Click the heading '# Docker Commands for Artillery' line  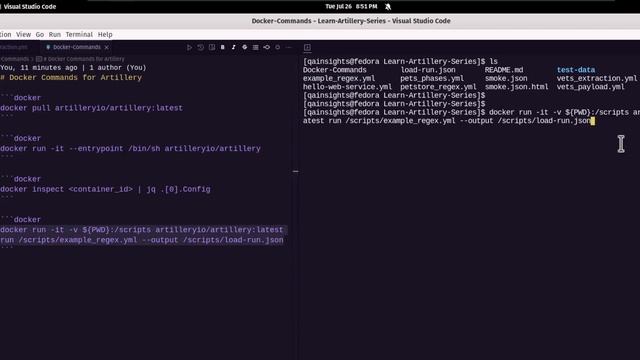pos(71,78)
